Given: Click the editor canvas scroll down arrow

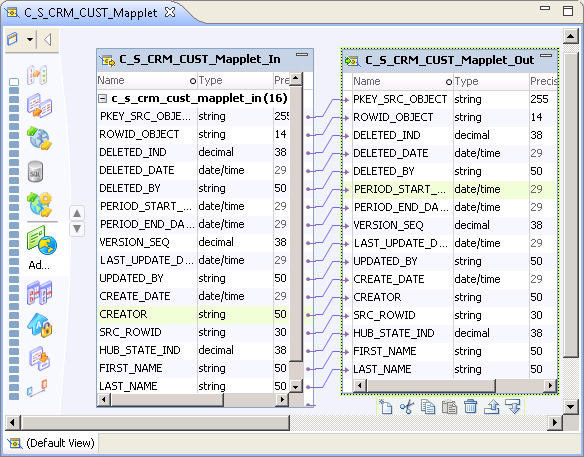Looking at the screenshot, I should [571, 407].
